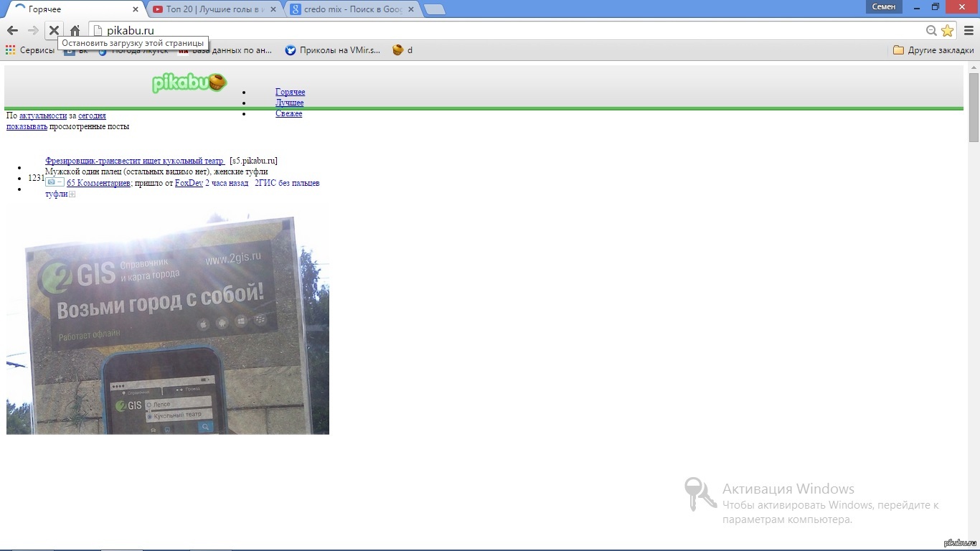Click the 2 часа назад timestamp

point(227,183)
